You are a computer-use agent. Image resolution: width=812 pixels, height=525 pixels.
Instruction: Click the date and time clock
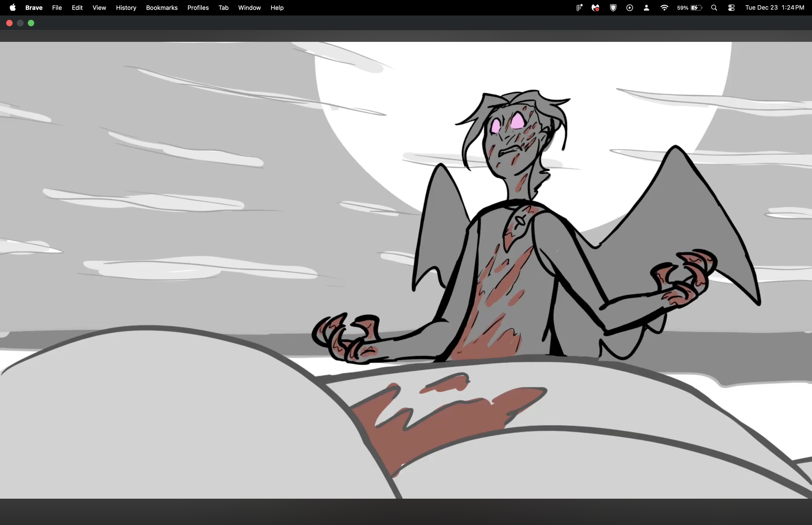775,7
